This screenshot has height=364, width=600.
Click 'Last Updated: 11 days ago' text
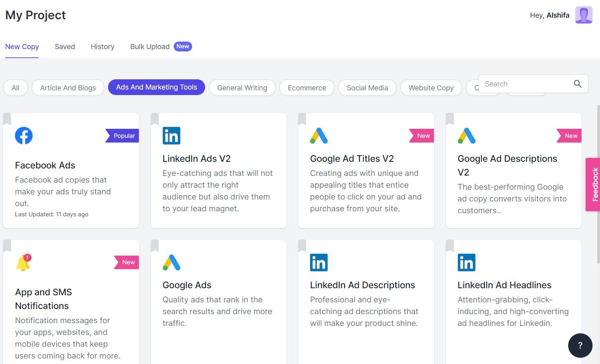click(x=51, y=214)
